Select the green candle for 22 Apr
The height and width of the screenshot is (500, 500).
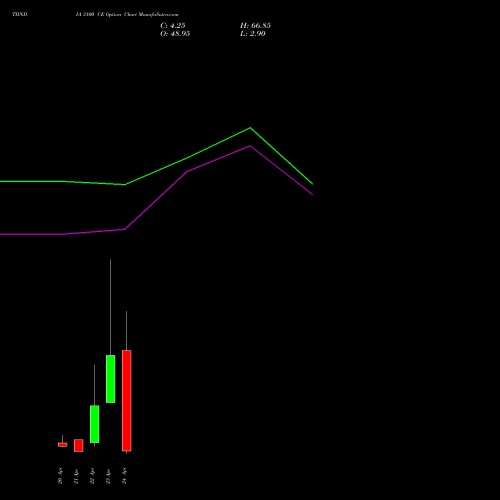[94, 424]
